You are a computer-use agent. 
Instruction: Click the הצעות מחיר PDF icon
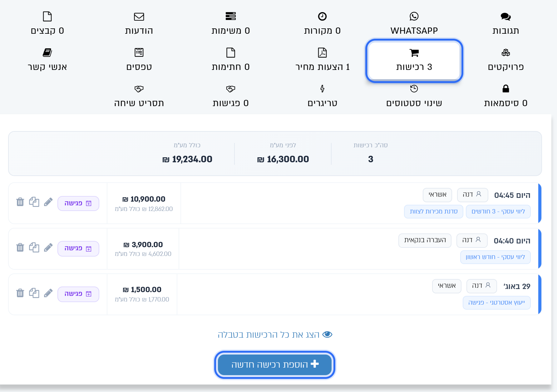tap(322, 52)
